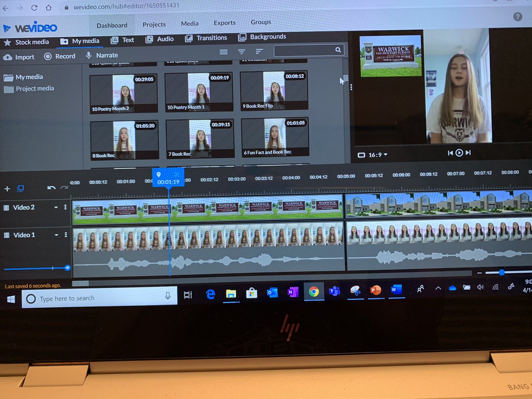Open Task View from the taskbar

(x=188, y=295)
